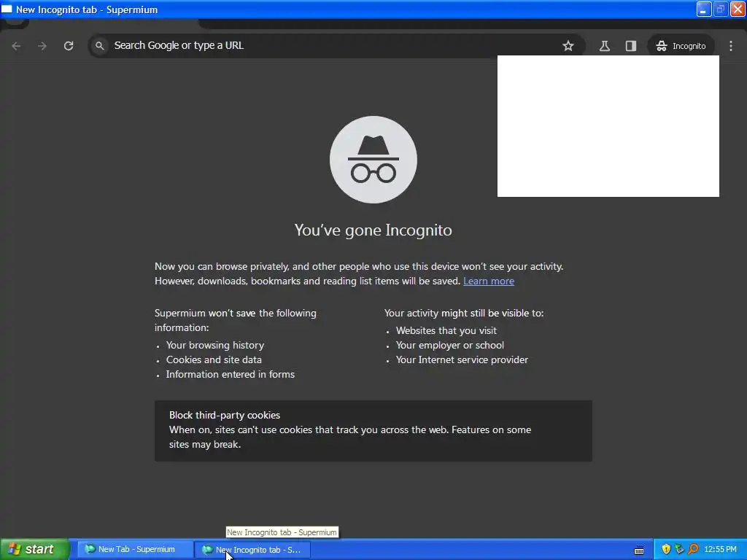Select the New Incognito tab taskbar button

coord(253,550)
